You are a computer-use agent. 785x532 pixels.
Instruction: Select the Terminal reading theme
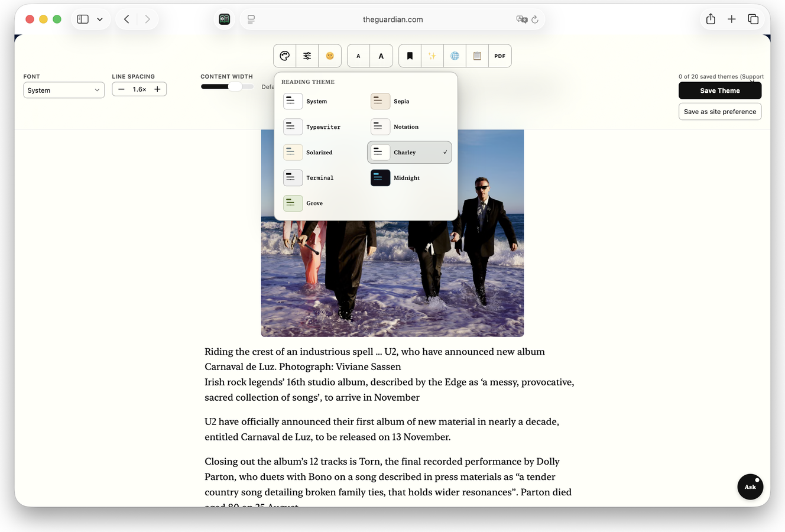323,178
